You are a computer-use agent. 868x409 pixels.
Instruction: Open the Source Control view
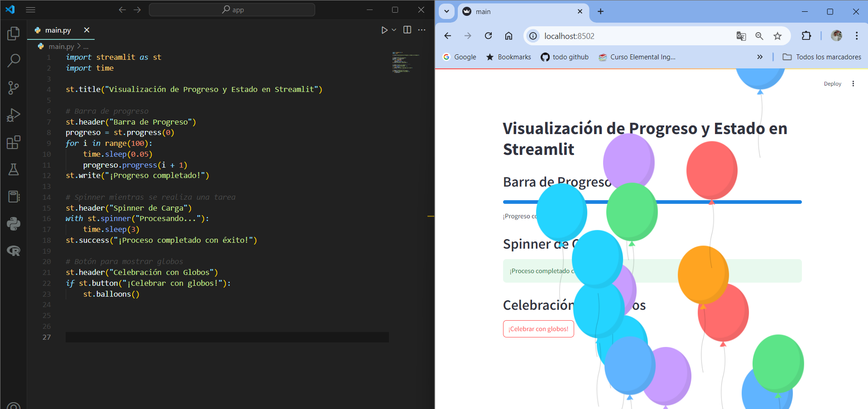(14, 88)
